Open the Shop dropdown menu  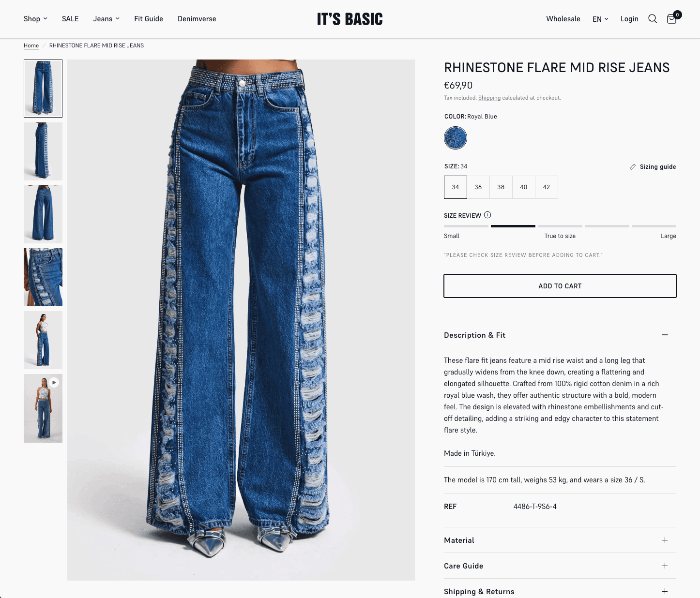[35, 19]
